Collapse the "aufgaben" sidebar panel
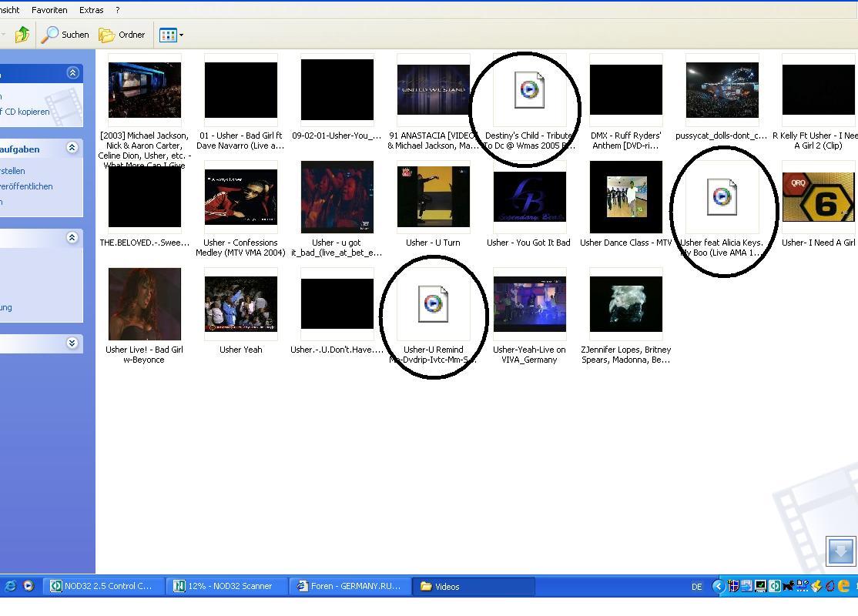This screenshot has height=616, width=858. pyautogui.click(x=72, y=148)
